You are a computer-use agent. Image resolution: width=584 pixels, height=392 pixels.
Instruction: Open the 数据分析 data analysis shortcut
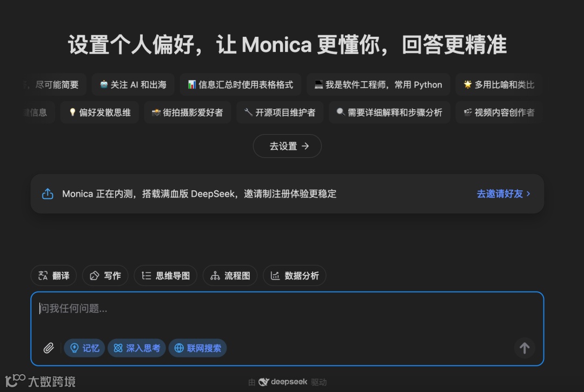coord(294,275)
